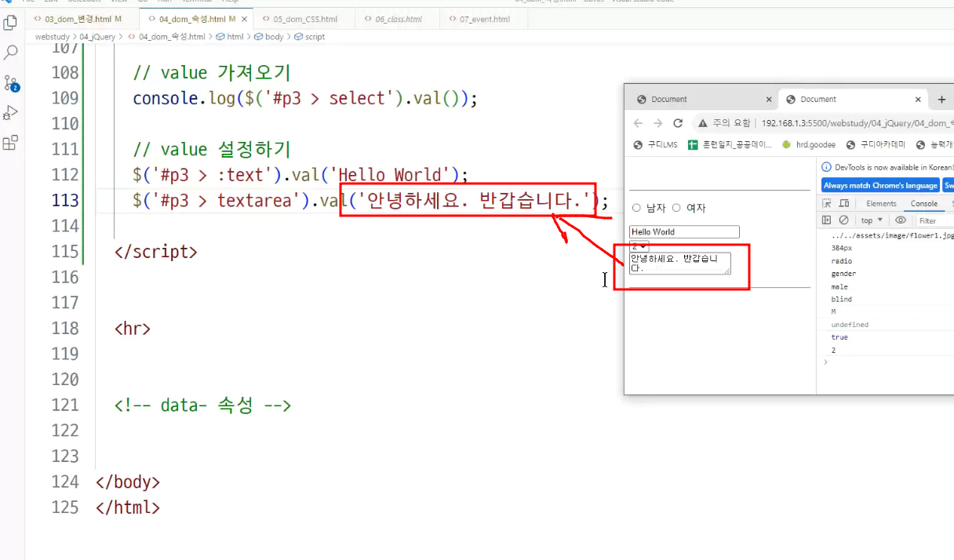Click the </html> tag on line 125
This screenshot has width=954, height=560.
pyautogui.click(x=127, y=507)
